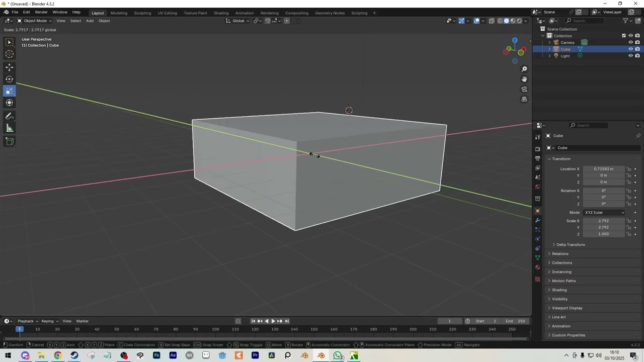Open the Object Data properties tab icon
Image resolution: width=644 pixels, height=362 pixels.
click(x=537, y=258)
